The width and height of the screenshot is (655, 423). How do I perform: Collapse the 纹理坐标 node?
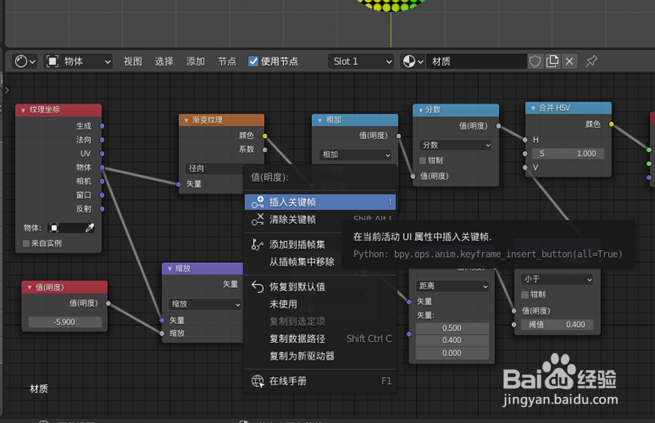pyautogui.click(x=23, y=110)
